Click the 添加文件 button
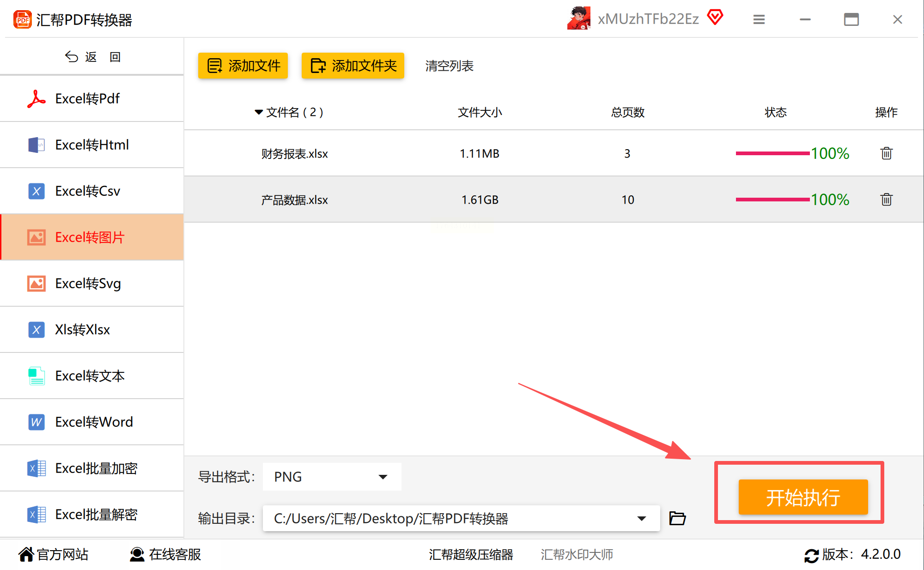924x570 pixels. 243,66
